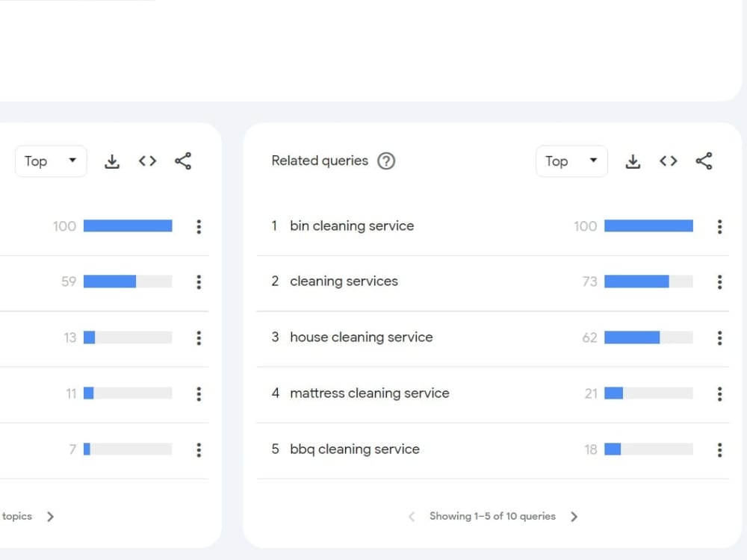Viewport: 747px width, 560px height.
Task: Open embed code for related topics card
Action: [x=147, y=161]
